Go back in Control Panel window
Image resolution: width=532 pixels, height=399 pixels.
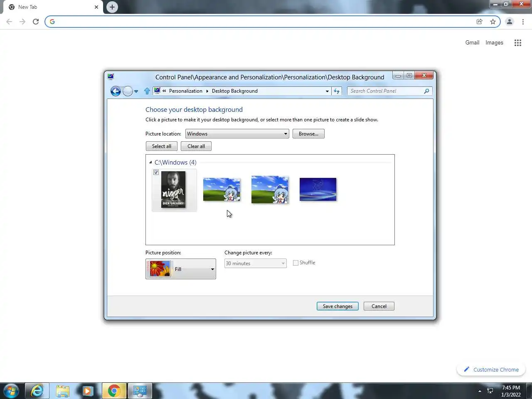pos(116,91)
